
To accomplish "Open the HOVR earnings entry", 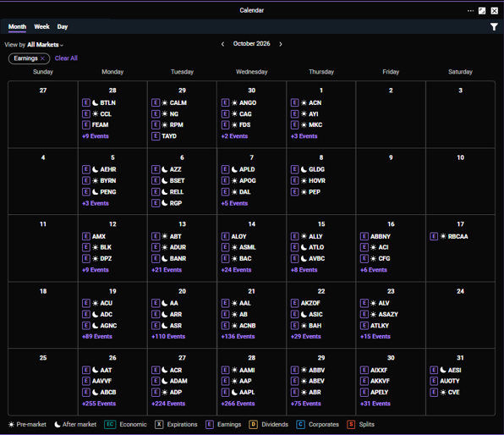I will [309, 181].
